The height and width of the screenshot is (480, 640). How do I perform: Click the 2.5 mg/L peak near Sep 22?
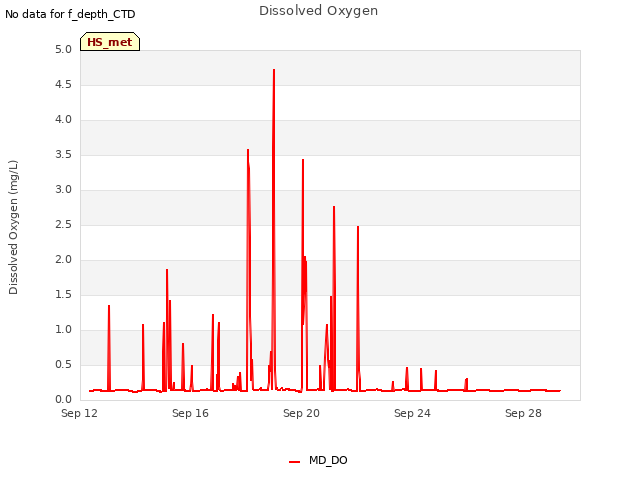click(358, 227)
